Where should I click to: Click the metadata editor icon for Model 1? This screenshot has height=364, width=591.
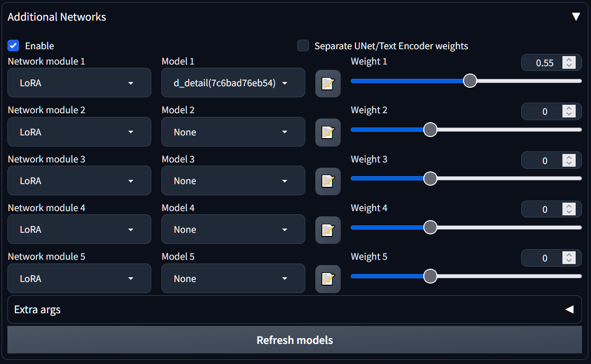tap(328, 84)
